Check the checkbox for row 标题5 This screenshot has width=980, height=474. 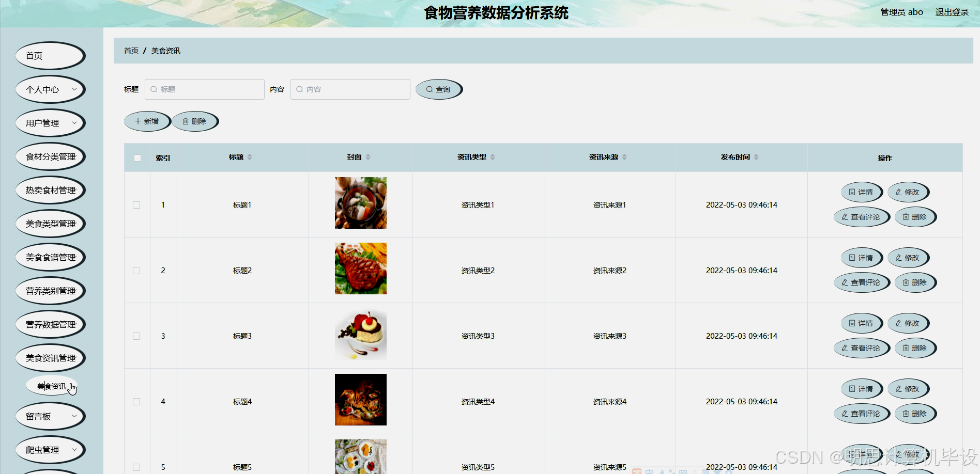pos(136,467)
